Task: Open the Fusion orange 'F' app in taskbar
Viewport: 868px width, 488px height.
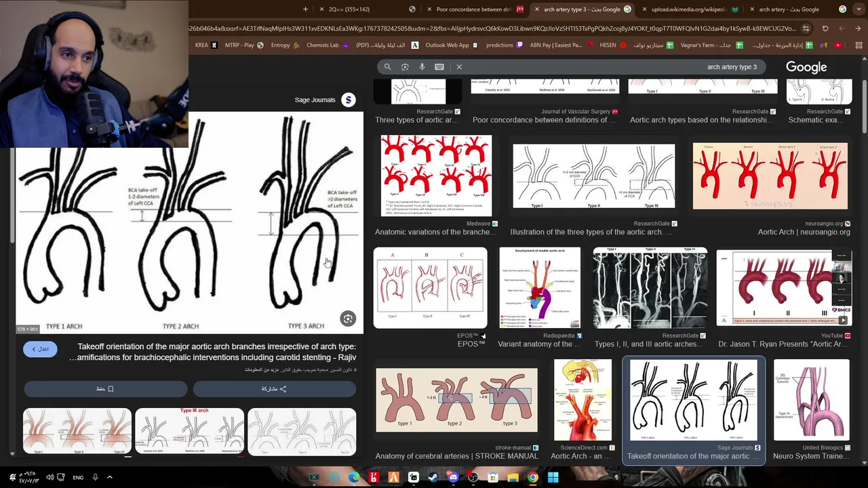Action: click(393, 477)
